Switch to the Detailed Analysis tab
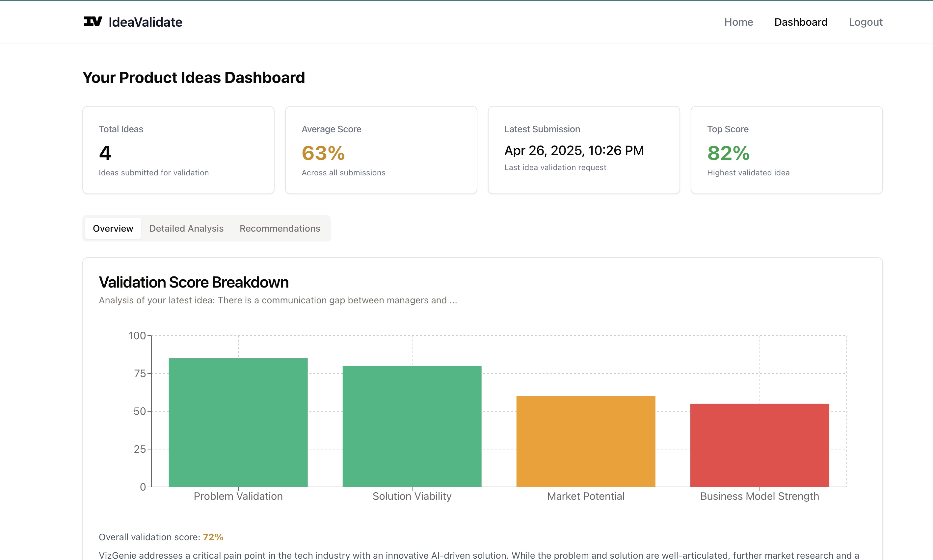Viewport: 933px width, 560px height. [x=186, y=228]
